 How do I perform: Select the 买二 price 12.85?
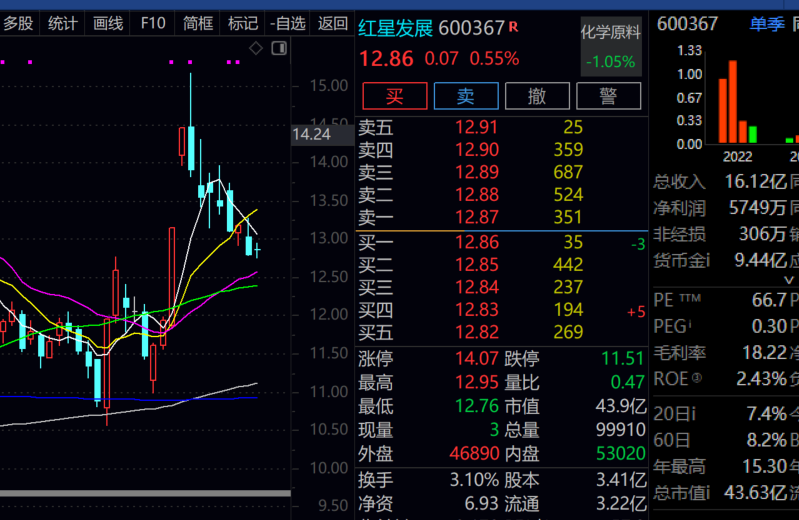tap(476, 265)
